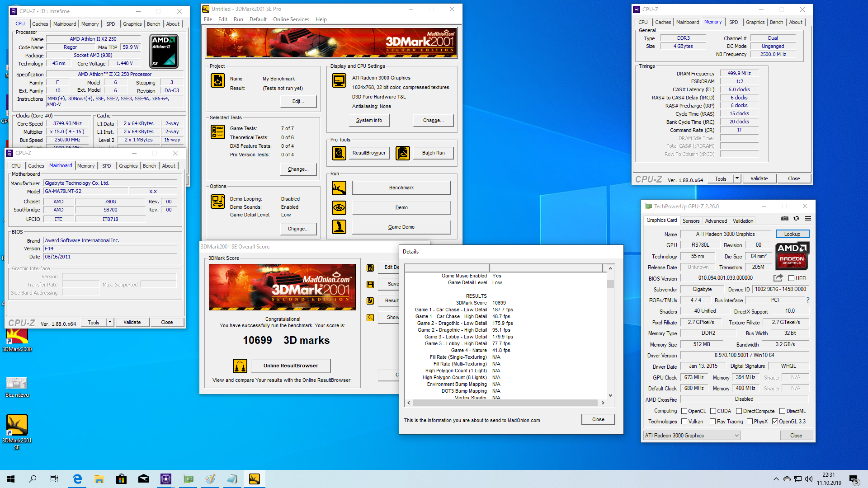Viewport: 868px width, 488px height.
Task: Toggle the UEFI checkbox in GPU-Z
Action: tap(791, 278)
